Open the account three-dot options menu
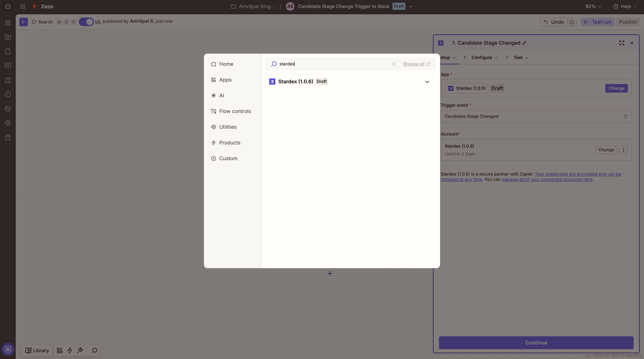The width and height of the screenshot is (644, 359). pyautogui.click(x=623, y=150)
